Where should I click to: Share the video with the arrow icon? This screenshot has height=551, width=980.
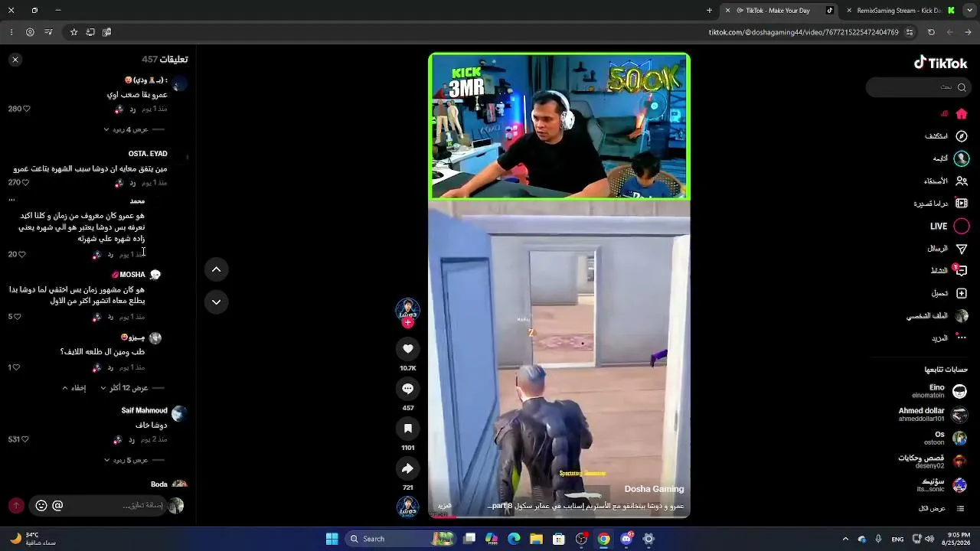tap(407, 468)
